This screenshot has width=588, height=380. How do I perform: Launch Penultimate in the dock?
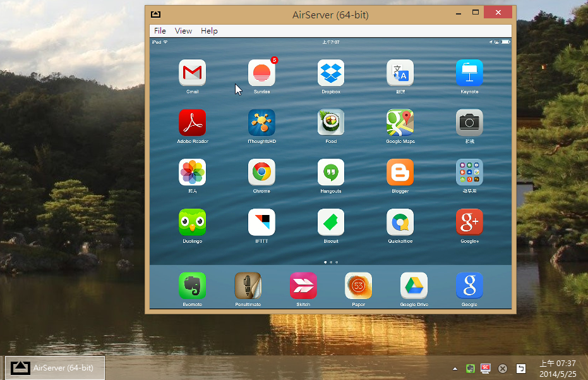(x=248, y=286)
